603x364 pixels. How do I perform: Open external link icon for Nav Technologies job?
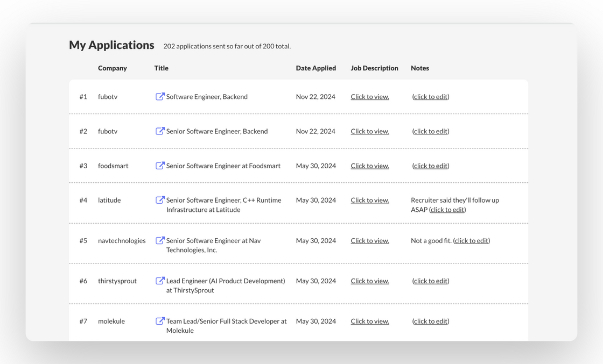point(160,240)
